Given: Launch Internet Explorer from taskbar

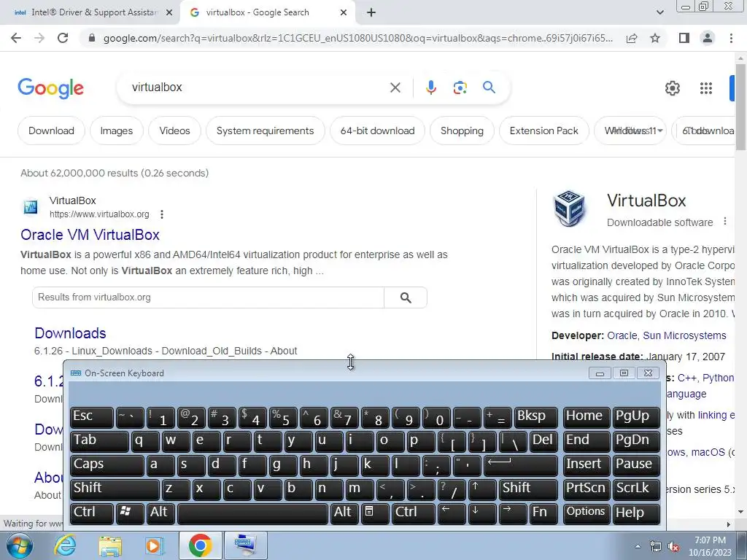Looking at the screenshot, I should pos(65,545).
